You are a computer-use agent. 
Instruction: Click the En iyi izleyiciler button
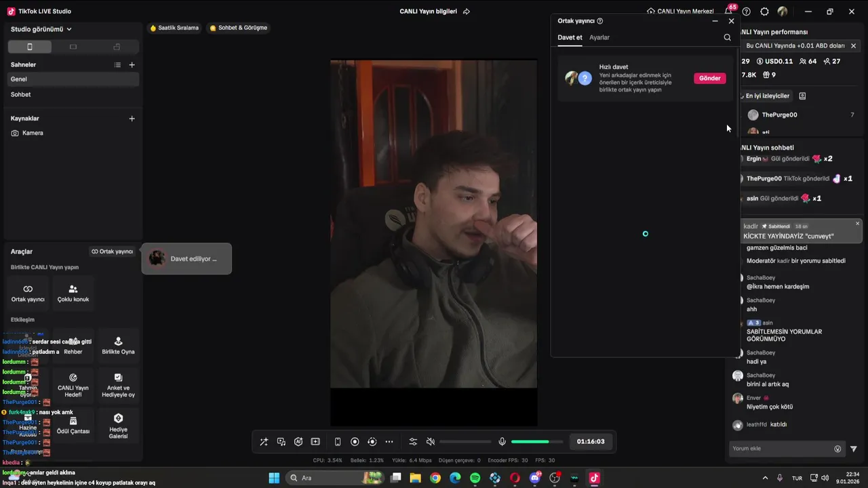pos(766,96)
